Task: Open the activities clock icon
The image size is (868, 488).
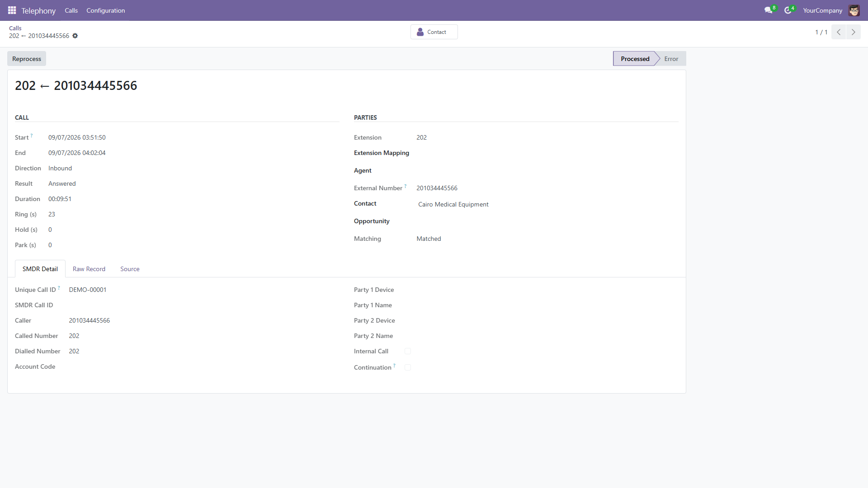Action: click(x=788, y=10)
